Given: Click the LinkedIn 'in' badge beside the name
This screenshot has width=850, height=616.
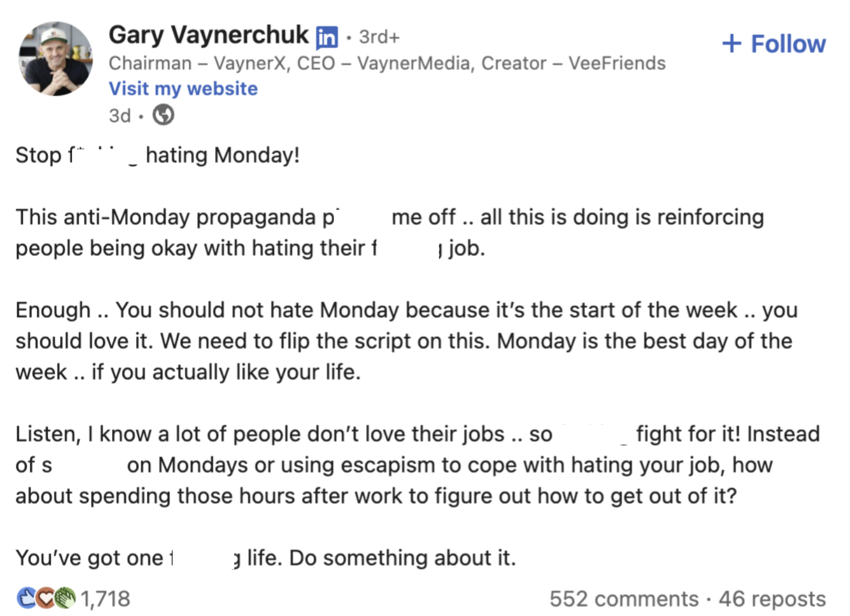Looking at the screenshot, I should 327,37.
